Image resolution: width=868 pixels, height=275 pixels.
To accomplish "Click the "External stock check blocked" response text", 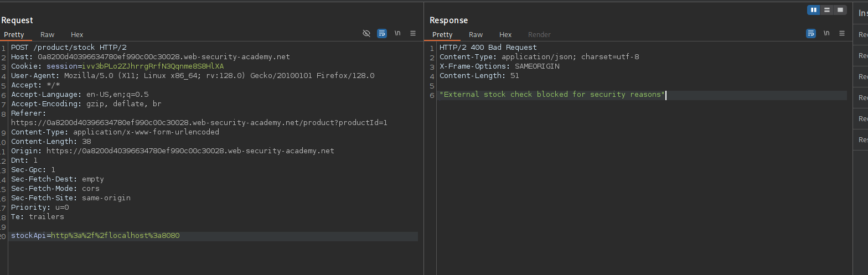I will point(551,95).
